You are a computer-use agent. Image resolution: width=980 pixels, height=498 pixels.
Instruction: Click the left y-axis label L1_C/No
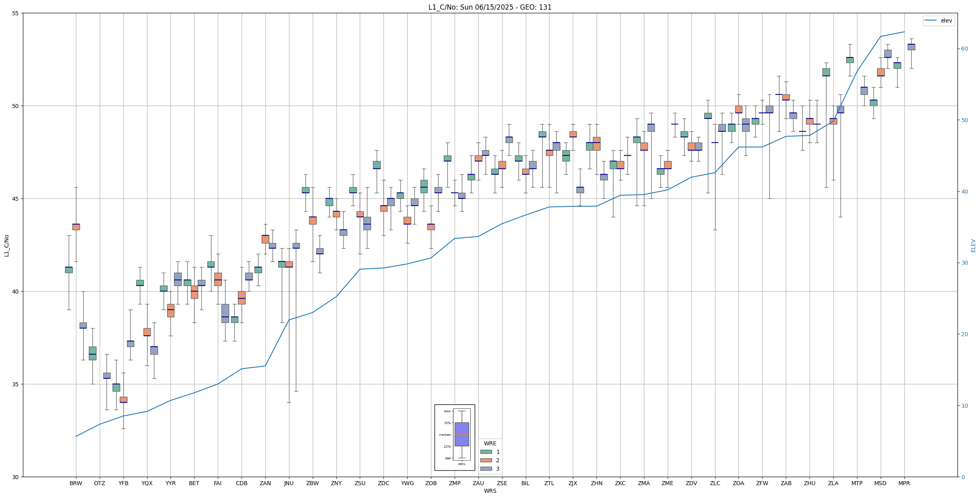6,245
